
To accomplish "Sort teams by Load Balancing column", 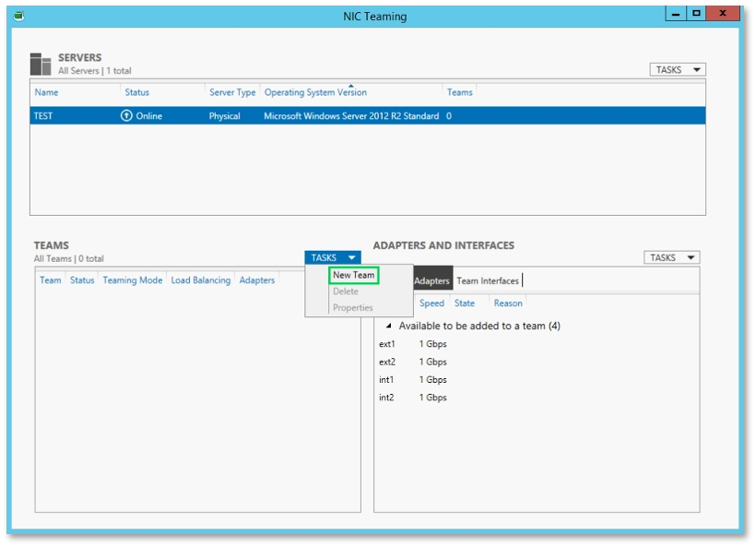I will point(201,280).
